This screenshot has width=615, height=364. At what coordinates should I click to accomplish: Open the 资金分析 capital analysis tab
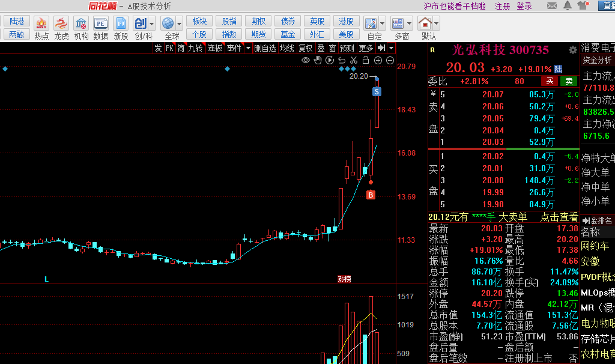click(597, 60)
